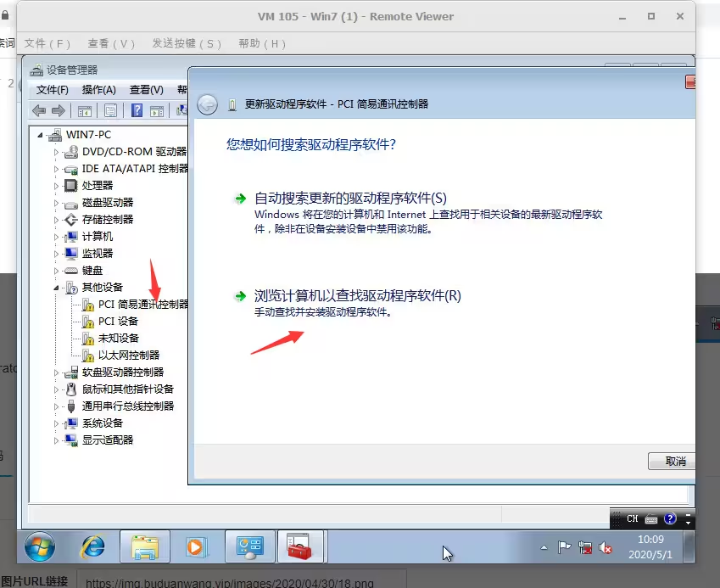Image resolution: width=720 pixels, height=588 pixels.
Task: Open Windows Media Player taskbar icon
Action: [196, 546]
